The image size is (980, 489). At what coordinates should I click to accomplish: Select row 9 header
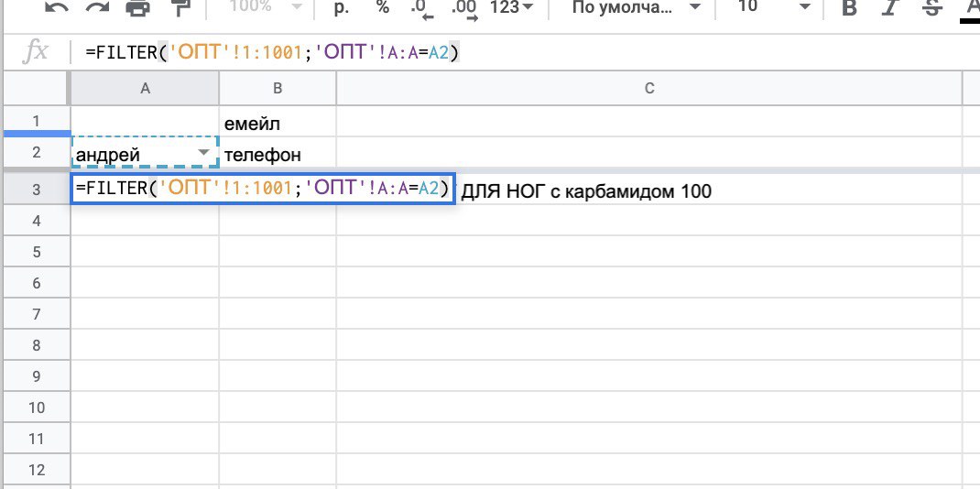[x=37, y=376]
